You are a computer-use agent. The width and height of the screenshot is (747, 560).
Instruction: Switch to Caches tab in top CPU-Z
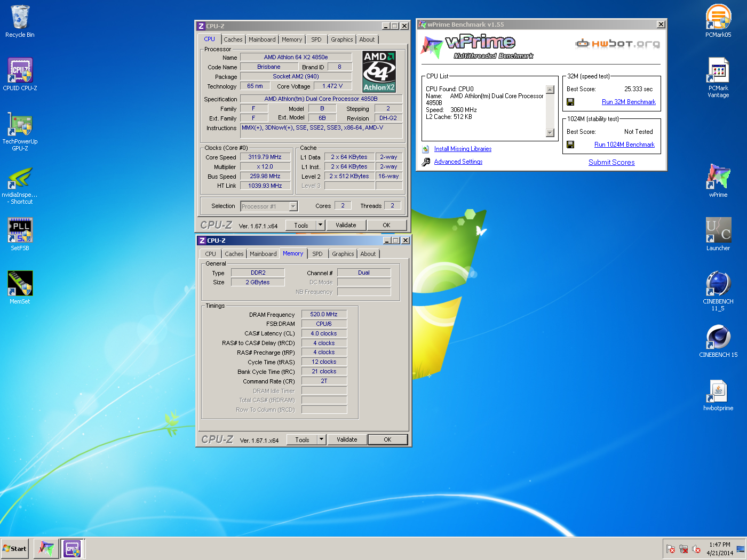(x=233, y=39)
